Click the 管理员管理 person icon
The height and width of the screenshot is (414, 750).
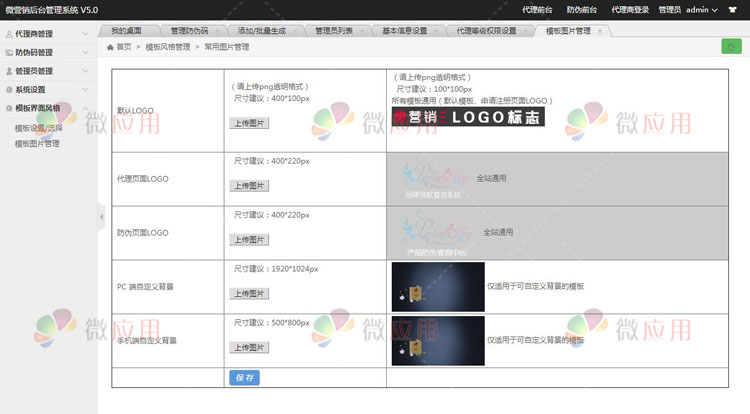[x=9, y=71]
